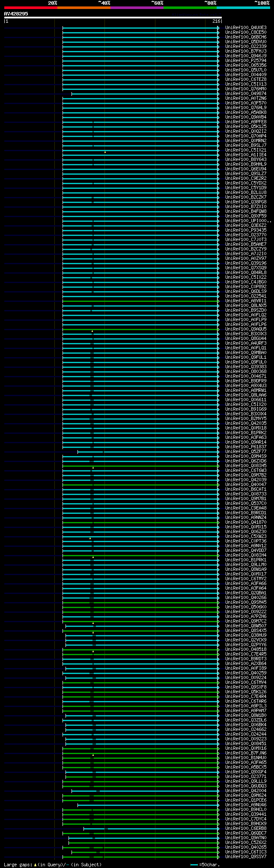Image resolution: width=274 pixels, height=868 pixels.
Task: Select hit label UniRef100_A7J2I0
Action: click(246, 254)
